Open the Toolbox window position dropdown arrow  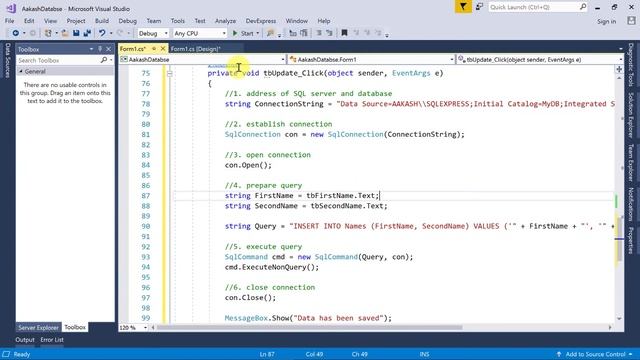91,49
